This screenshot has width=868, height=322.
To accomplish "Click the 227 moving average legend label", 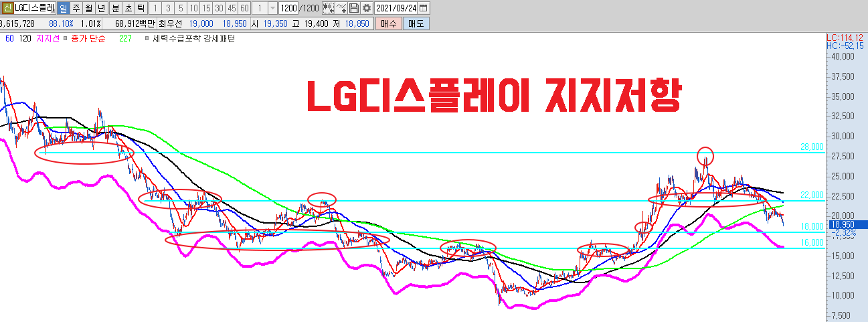I will [125, 39].
